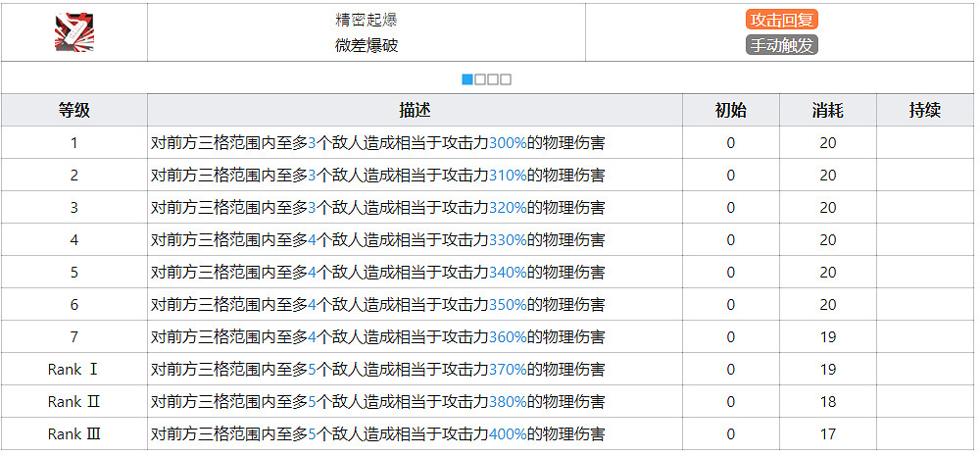The image size is (980, 456).
Task: Select 初始 value 0 in Rank Ⅰ row
Action: coord(731,369)
